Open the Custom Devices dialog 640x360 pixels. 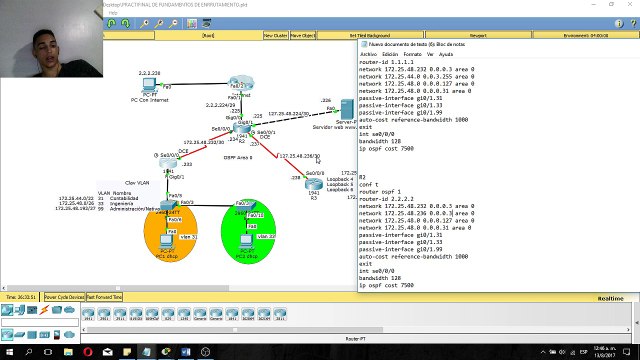coord(207,24)
